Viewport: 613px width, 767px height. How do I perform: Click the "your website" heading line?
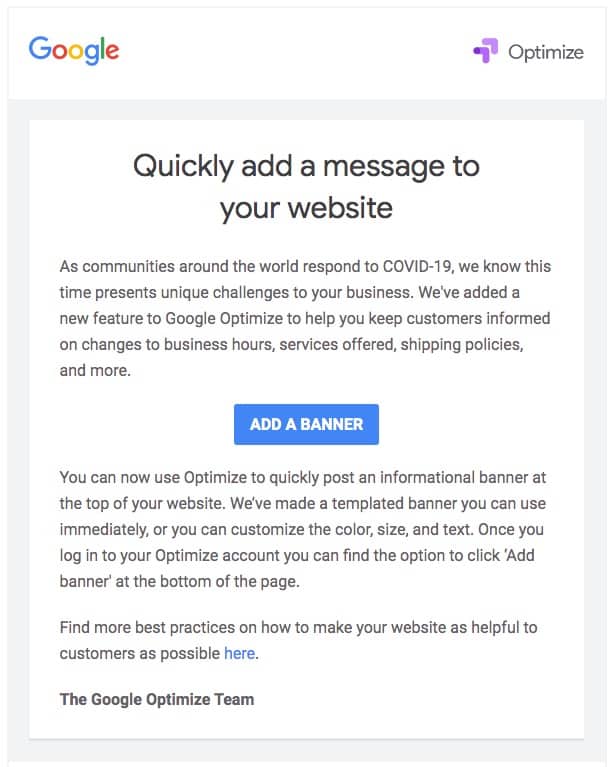(x=306, y=208)
